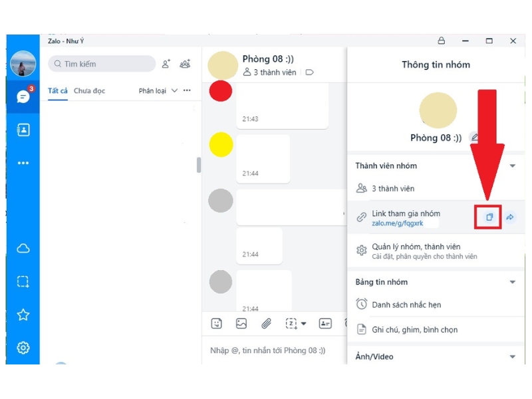Click the Phòng 08 group avatar in chat header
The width and height of the screenshot is (532, 399).
pyautogui.click(x=223, y=65)
